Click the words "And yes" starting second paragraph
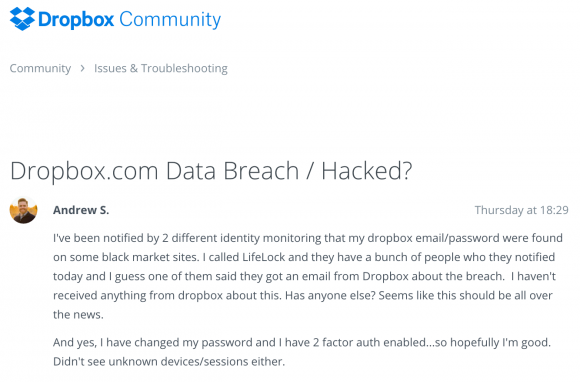580x382 pixels. 75,342
